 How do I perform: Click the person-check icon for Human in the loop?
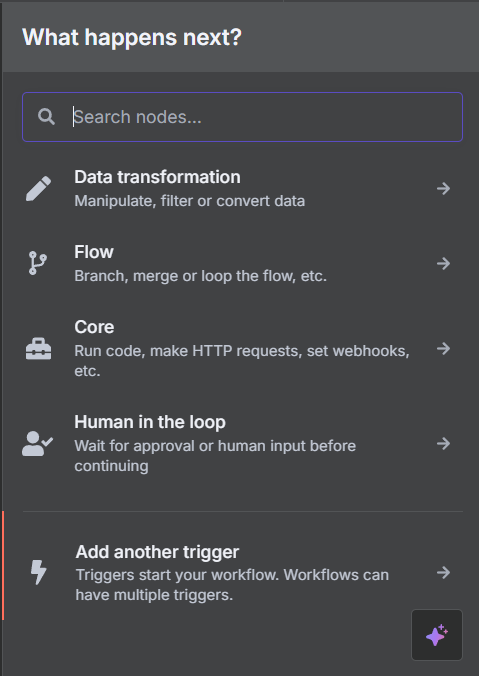[38, 444]
